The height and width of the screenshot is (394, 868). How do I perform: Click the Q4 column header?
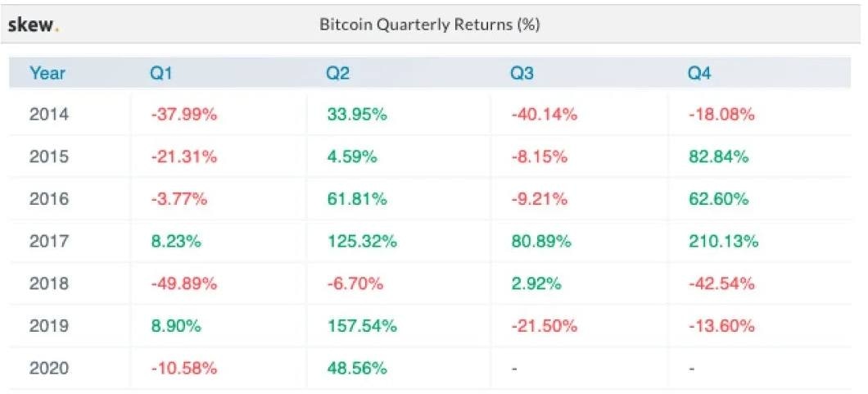click(699, 74)
